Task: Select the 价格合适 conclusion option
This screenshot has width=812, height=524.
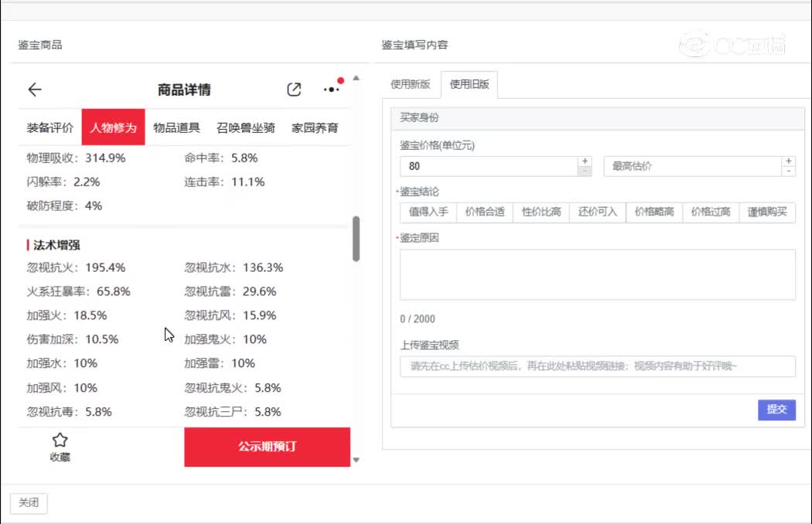Action: coord(484,213)
